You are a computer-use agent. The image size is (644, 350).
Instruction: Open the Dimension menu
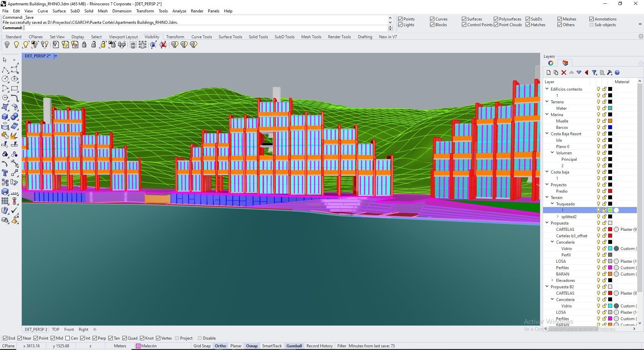[122, 11]
